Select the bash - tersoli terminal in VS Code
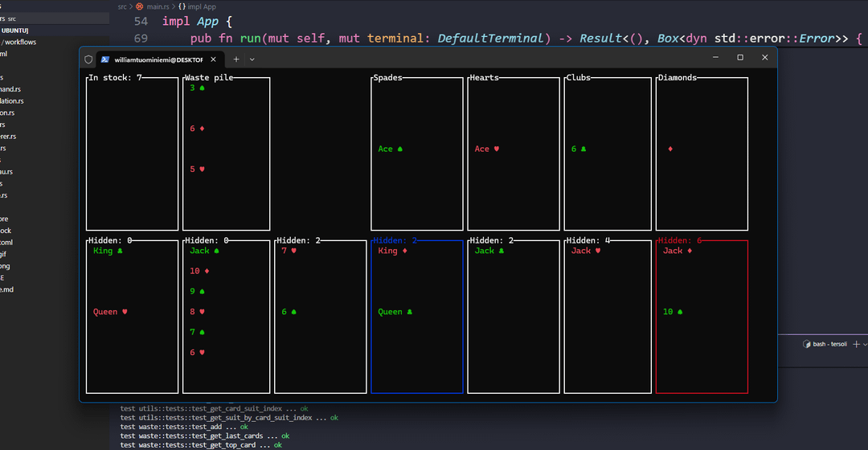This screenshot has width=868, height=450. pos(829,344)
